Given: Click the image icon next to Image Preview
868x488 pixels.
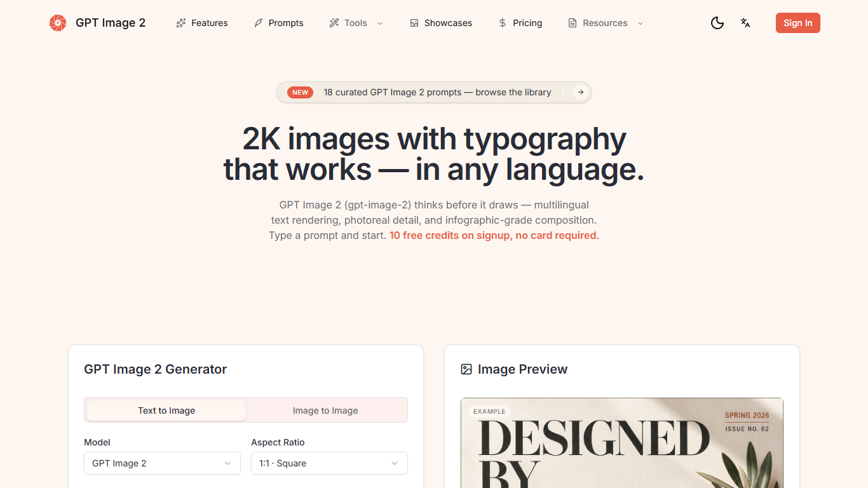Looking at the screenshot, I should coord(466,369).
